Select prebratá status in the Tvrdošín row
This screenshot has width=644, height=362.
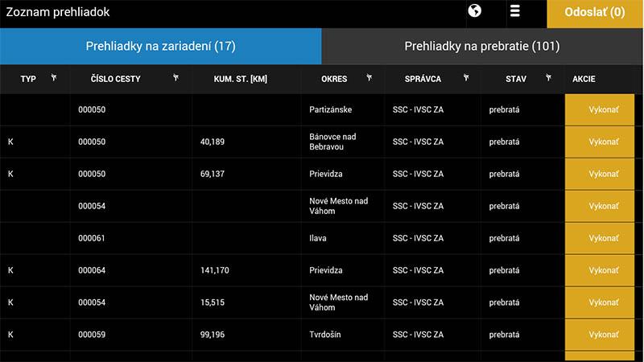[504, 335]
